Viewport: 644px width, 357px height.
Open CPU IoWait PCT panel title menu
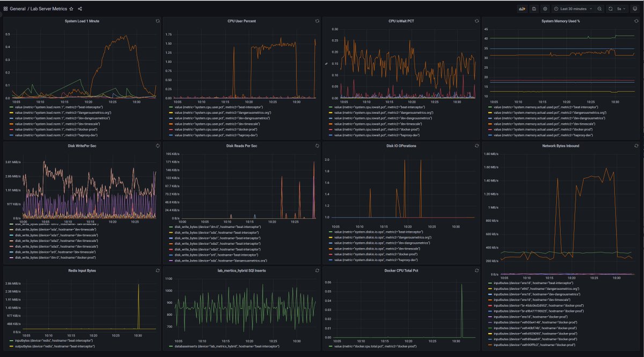point(401,20)
